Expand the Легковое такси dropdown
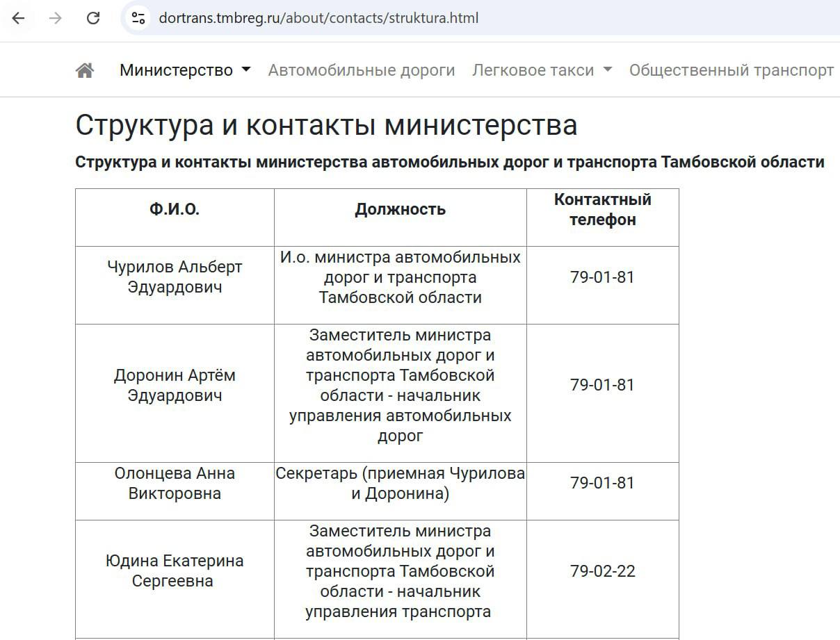Viewport: 840px width, 640px height. [x=542, y=70]
